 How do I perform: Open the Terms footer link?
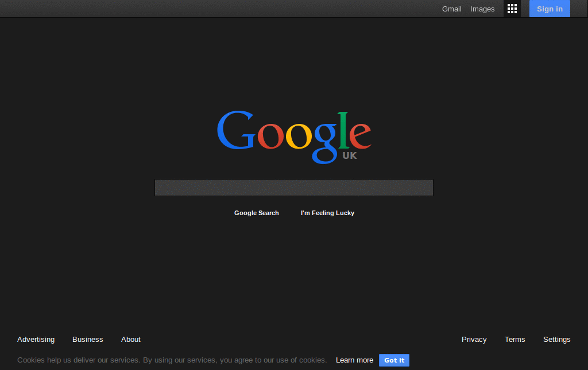(x=515, y=339)
